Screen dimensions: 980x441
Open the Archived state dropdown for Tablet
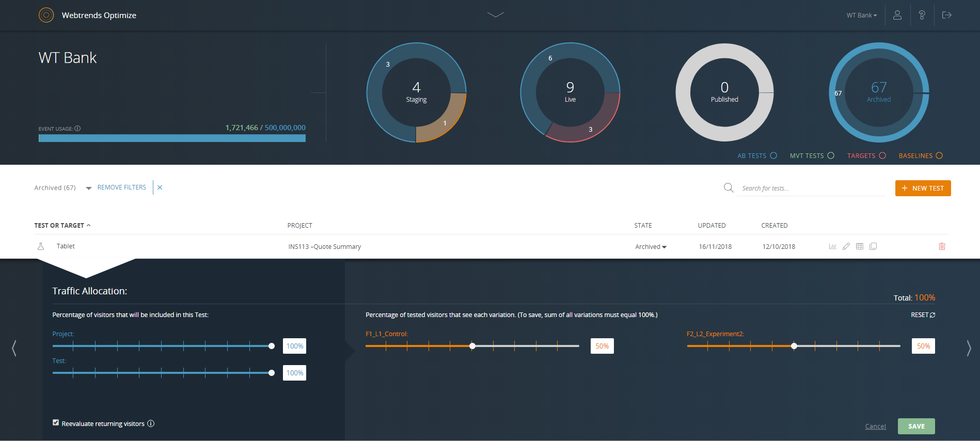tap(651, 247)
